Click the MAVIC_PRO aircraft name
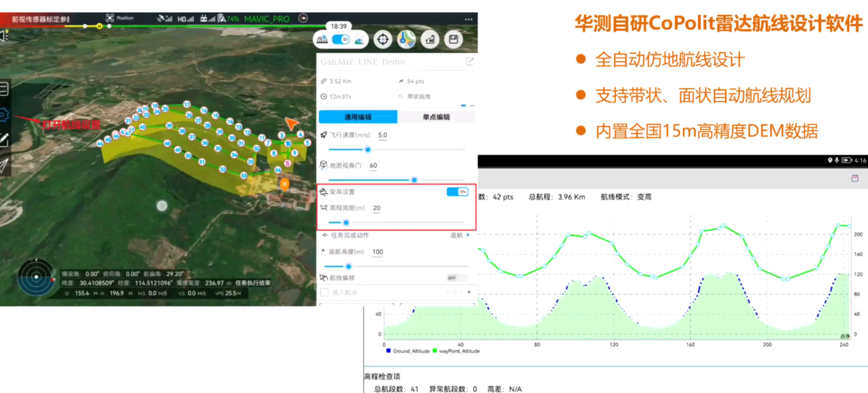The height and width of the screenshot is (393, 868). (x=267, y=19)
